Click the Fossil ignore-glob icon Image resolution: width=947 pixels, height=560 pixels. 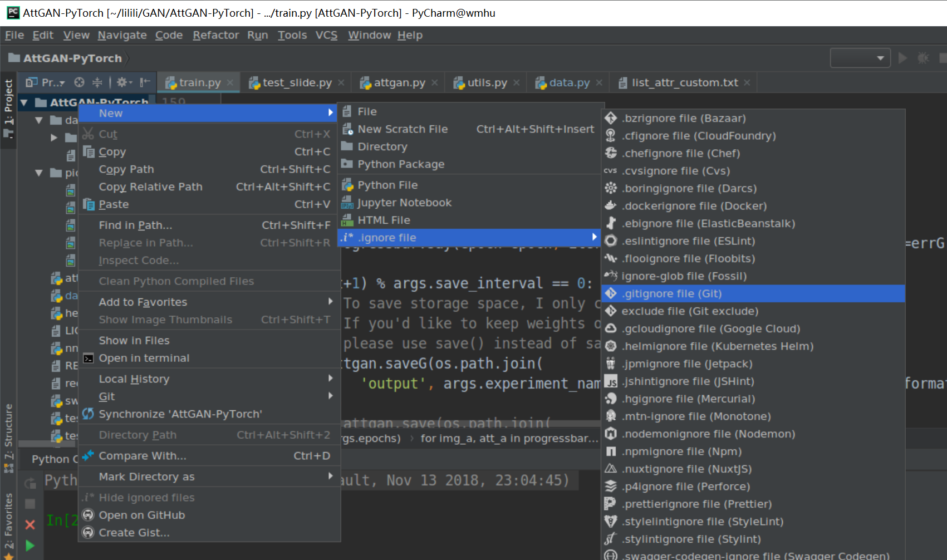coord(611,276)
